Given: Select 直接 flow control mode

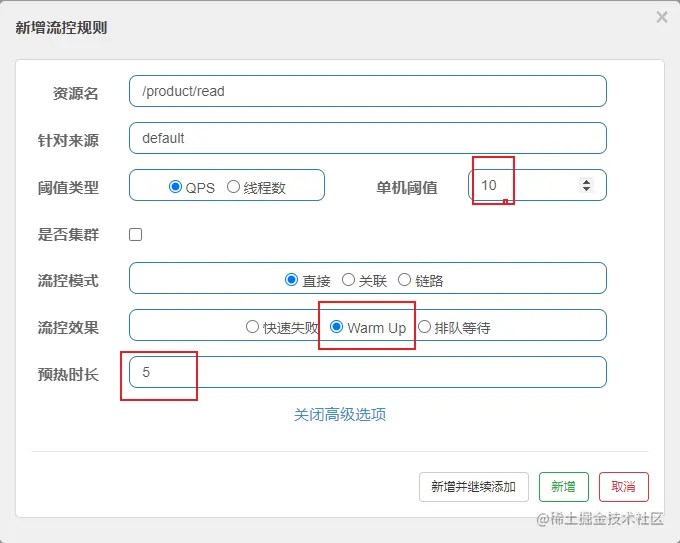Looking at the screenshot, I should coord(291,280).
